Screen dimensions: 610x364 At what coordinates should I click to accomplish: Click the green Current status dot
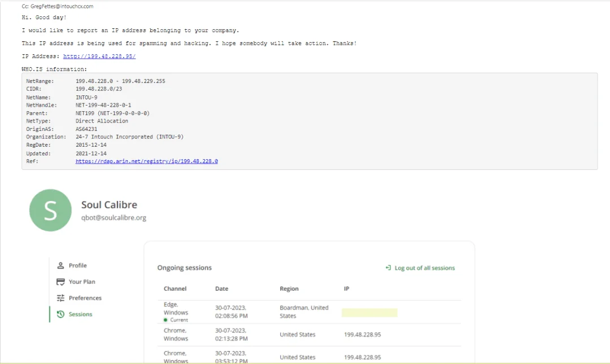[165, 320]
